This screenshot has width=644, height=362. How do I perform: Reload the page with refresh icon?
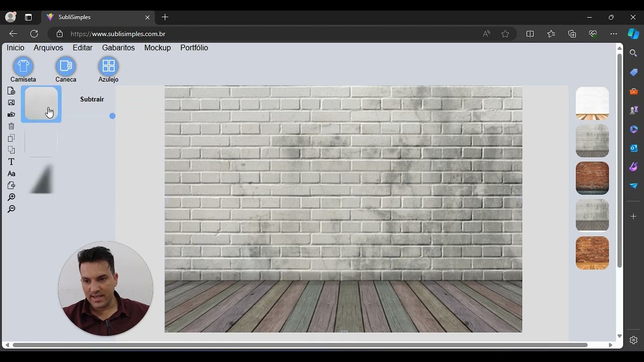(34, 34)
